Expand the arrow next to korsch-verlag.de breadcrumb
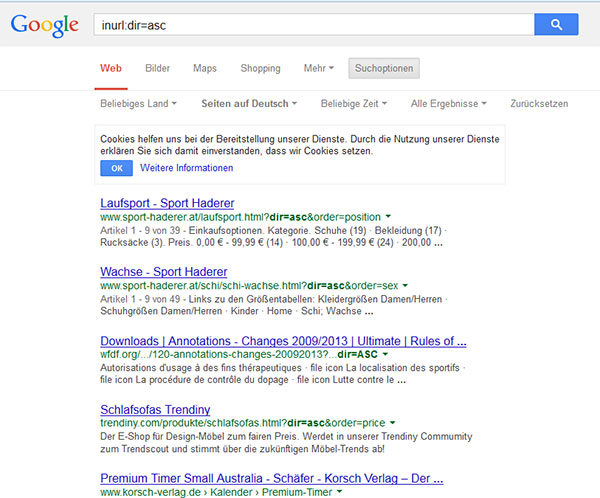The image size is (600, 498). pyautogui.click(x=339, y=491)
